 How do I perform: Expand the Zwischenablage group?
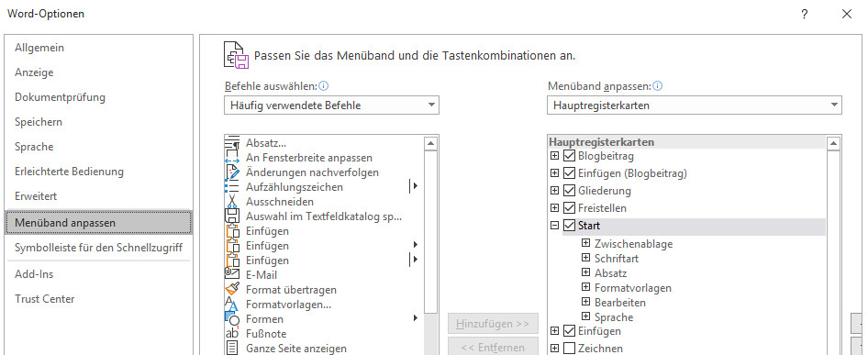(x=585, y=243)
